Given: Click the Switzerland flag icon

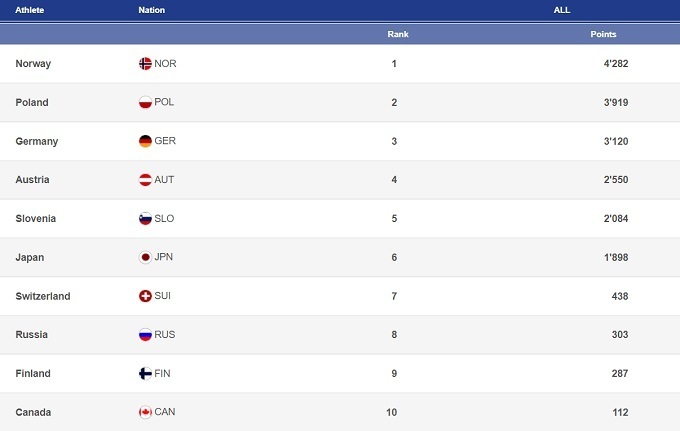Looking at the screenshot, I should point(145,296).
